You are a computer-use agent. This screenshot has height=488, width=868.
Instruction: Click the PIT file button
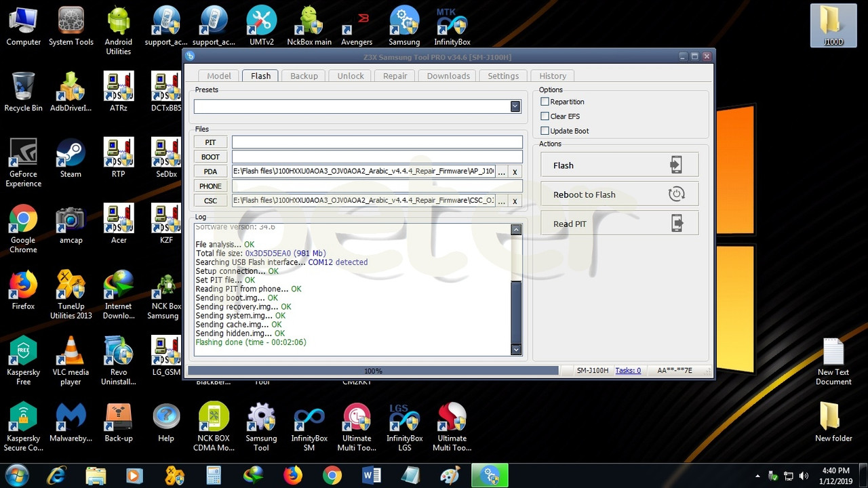pyautogui.click(x=210, y=142)
